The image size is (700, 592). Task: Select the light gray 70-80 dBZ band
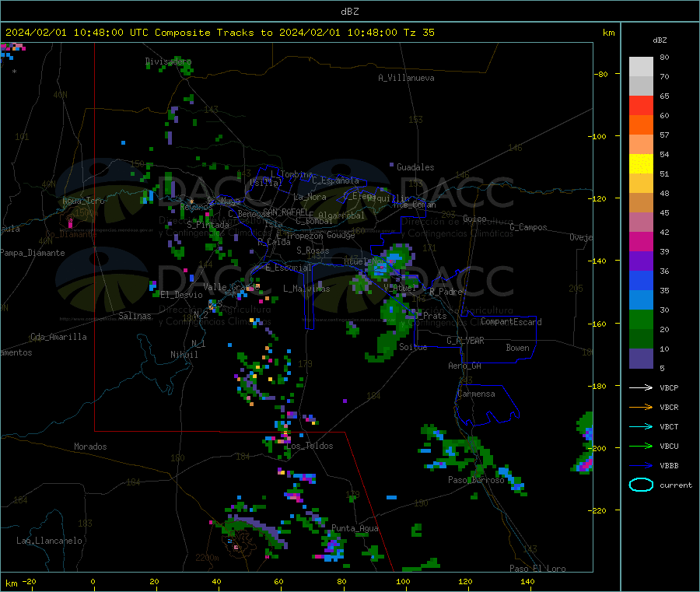(x=641, y=67)
